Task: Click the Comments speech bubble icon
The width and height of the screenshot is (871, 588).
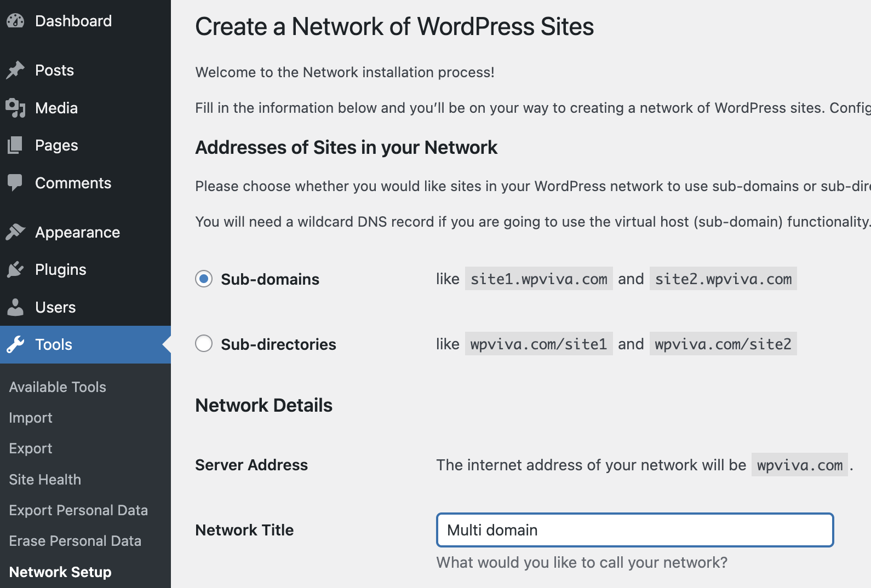Action: click(x=15, y=183)
